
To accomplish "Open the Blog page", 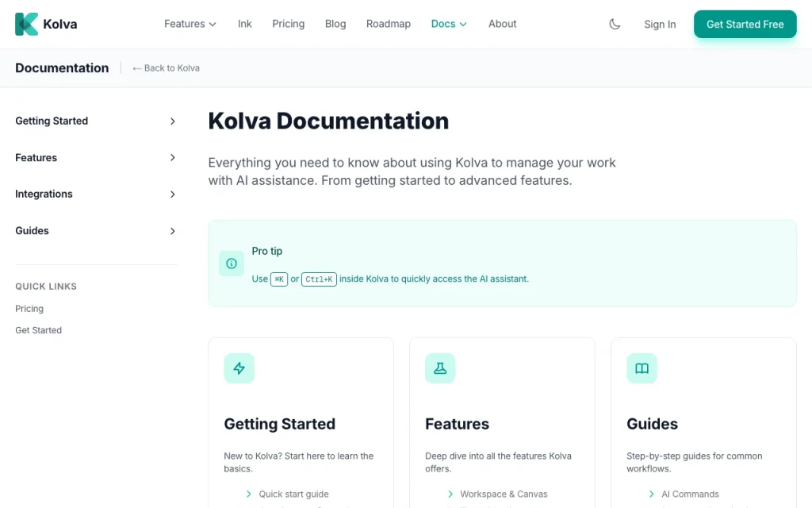I will pos(335,24).
